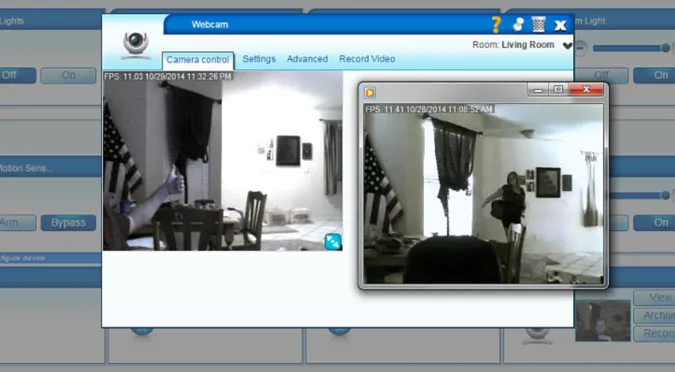Switch to the Camera control tab
Viewport: 675px width, 372px height.
[x=198, y=60]
